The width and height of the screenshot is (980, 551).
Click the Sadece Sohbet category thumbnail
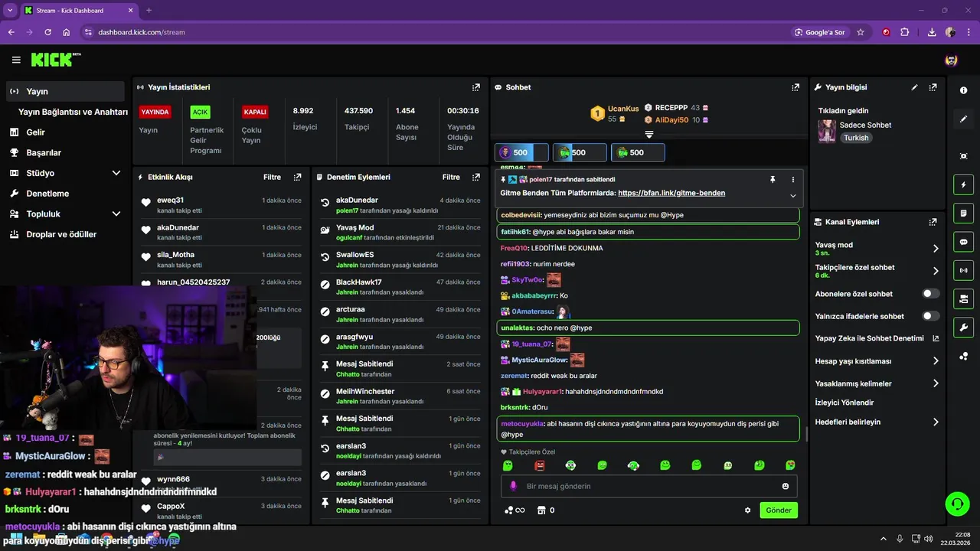827,131
